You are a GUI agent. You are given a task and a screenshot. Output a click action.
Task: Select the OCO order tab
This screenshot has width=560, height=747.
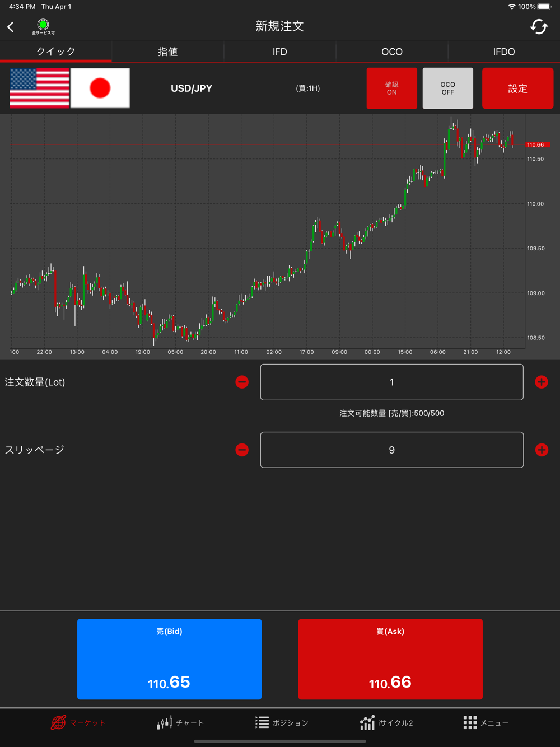392,52
